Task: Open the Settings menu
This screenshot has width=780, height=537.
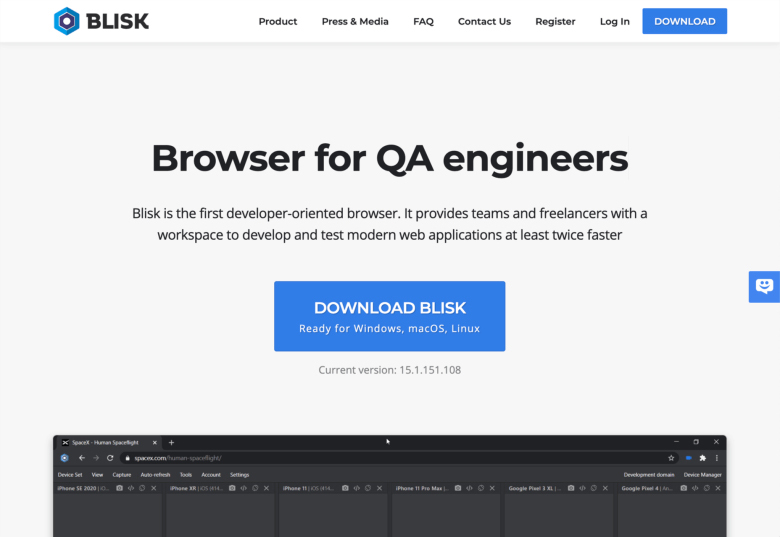Action: click(239, 475)
